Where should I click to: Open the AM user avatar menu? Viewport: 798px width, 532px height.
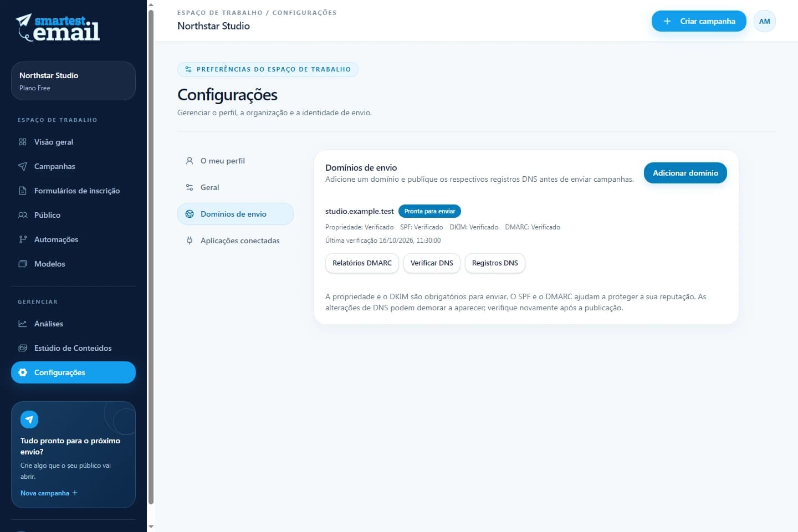click(764, 21)
